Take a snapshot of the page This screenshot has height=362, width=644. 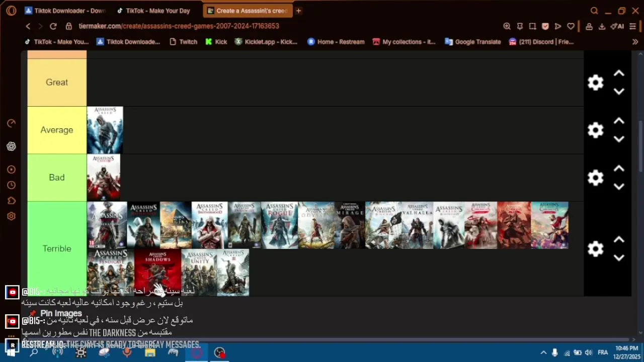click(532, 26)
